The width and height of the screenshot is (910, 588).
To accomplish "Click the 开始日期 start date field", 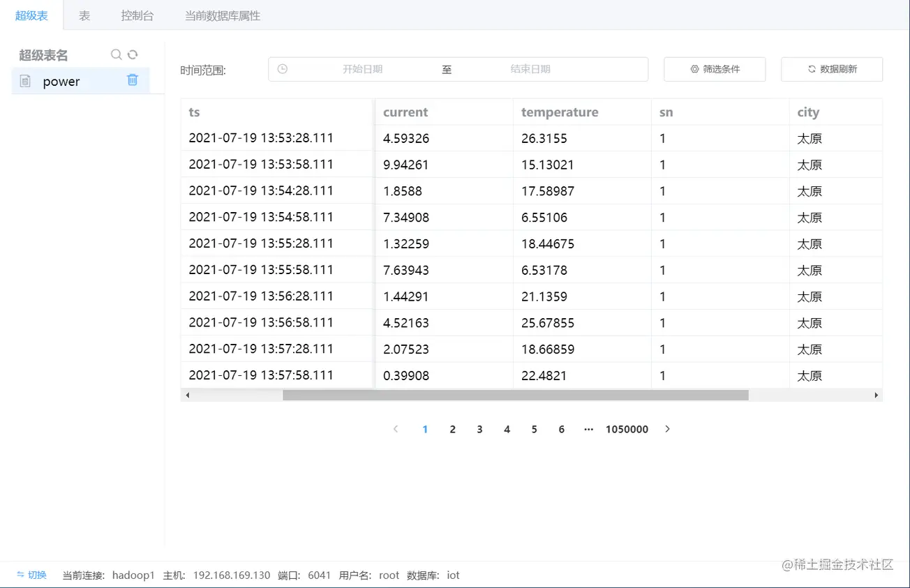I will tap(362, 69).
